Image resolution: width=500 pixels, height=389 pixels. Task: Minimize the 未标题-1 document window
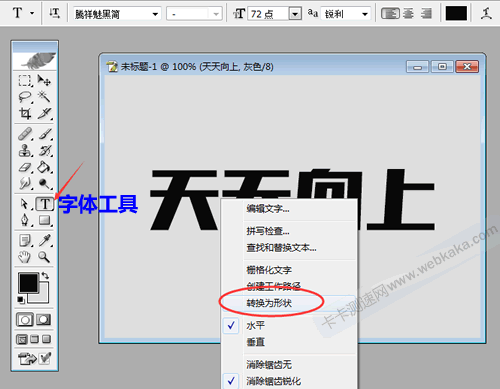[x=417, y=67]
